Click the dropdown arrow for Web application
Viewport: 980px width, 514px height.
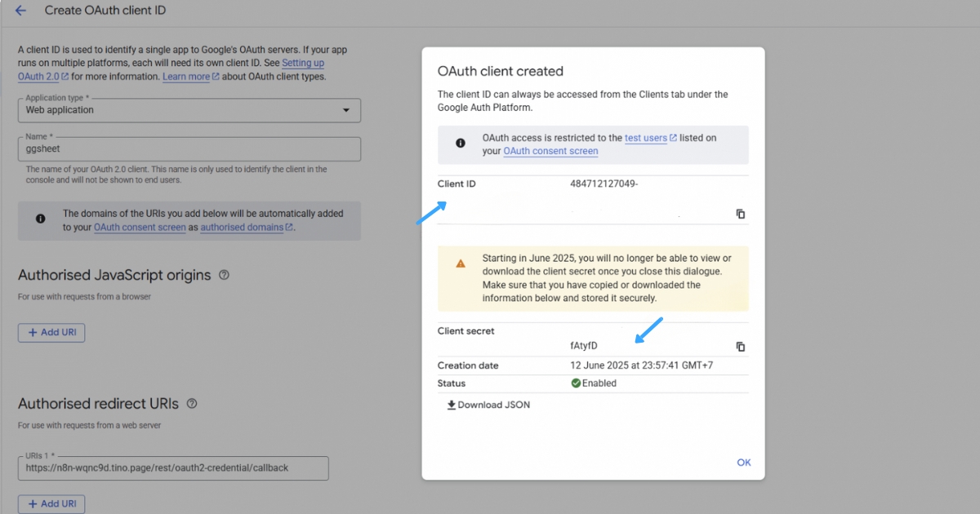(346, 110)
